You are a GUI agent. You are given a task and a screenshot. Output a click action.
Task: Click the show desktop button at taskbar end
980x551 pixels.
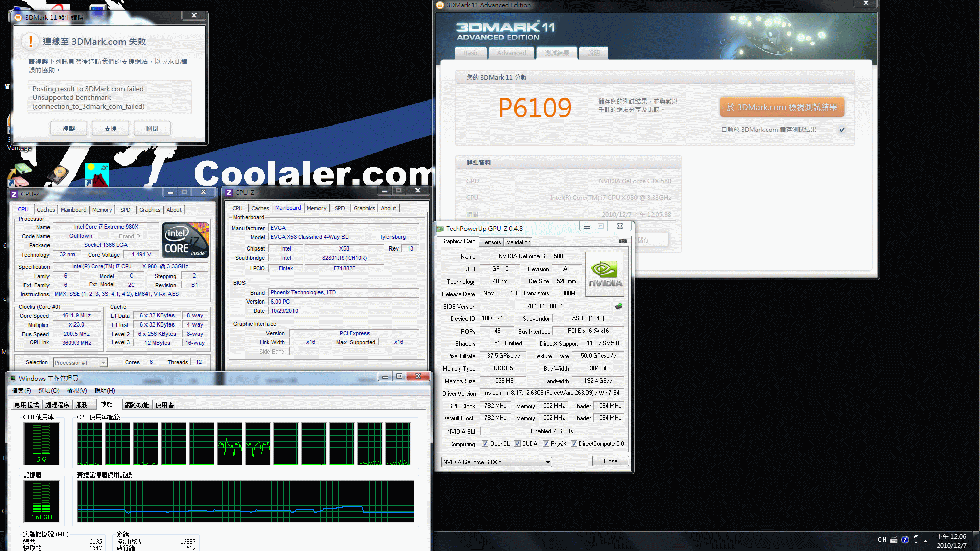[x=976, y=541]
